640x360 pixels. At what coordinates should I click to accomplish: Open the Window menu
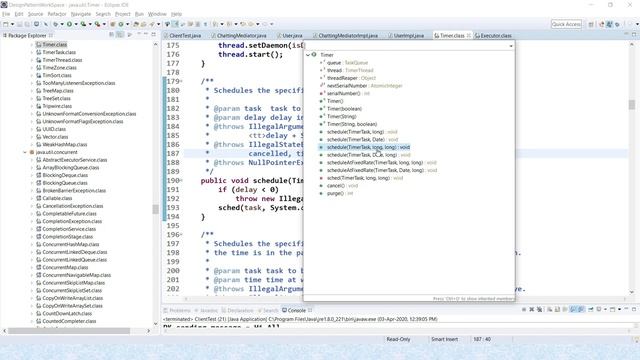(157, 14)
